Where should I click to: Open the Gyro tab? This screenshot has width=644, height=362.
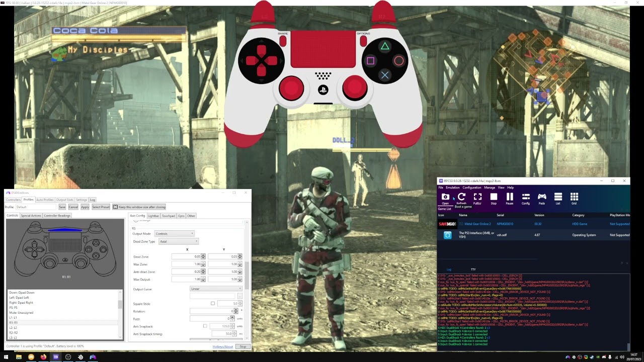(181, 216)
